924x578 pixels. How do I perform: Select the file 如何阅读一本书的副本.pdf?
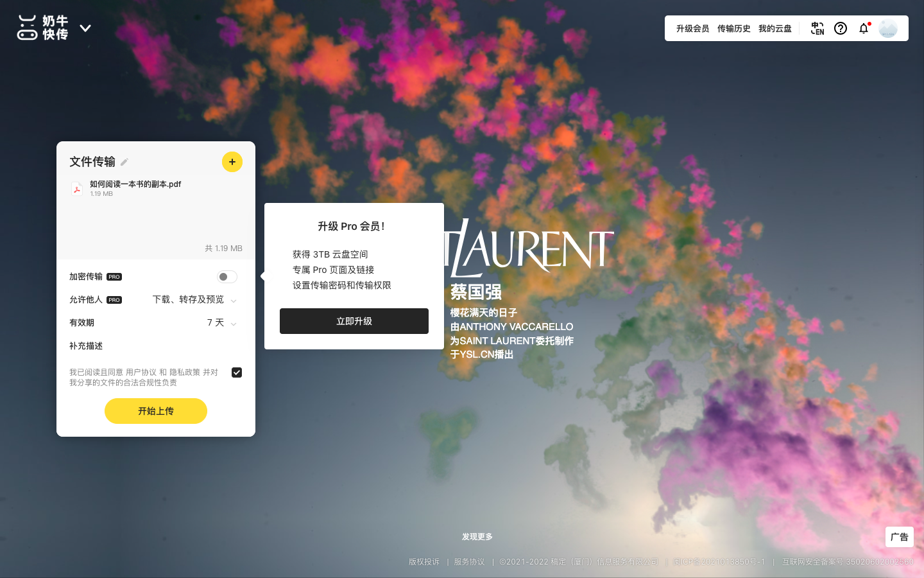tap(135, 184)
